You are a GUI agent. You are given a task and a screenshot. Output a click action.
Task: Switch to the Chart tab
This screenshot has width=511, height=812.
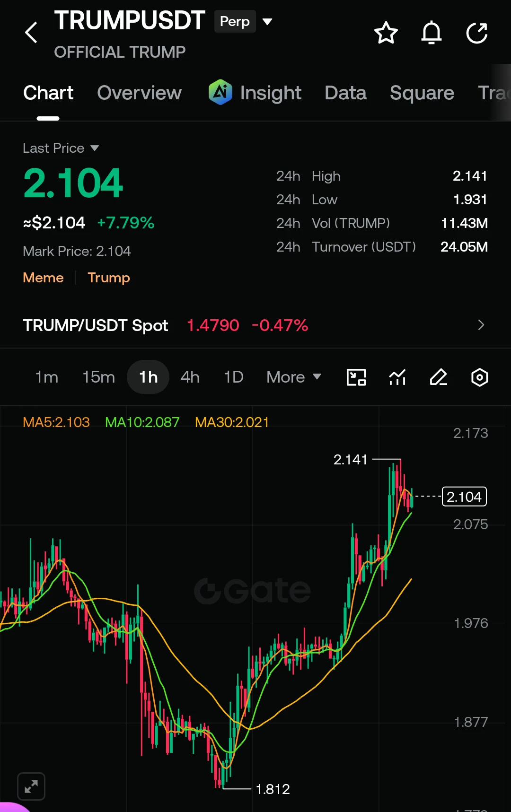[x=48, y=93]
